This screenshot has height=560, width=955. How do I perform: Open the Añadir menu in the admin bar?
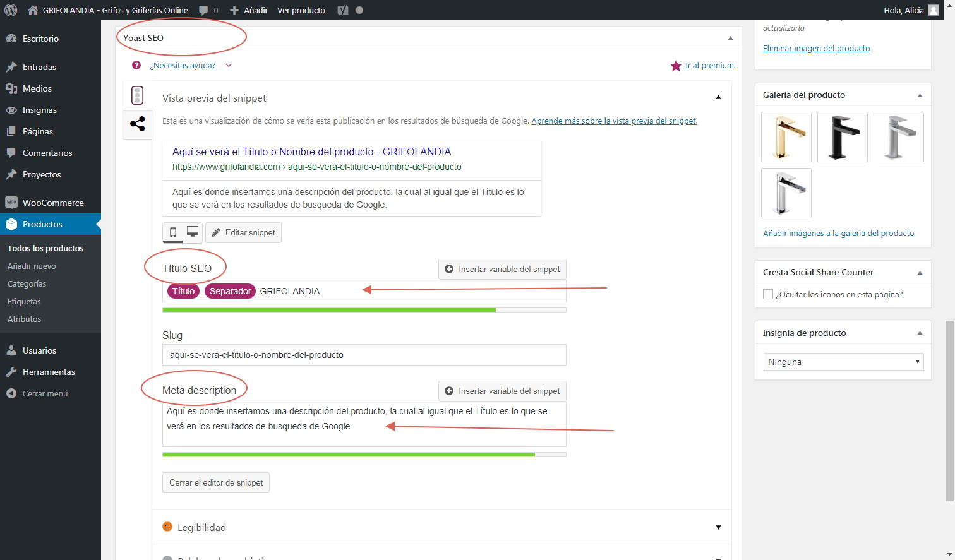[249, 10]
